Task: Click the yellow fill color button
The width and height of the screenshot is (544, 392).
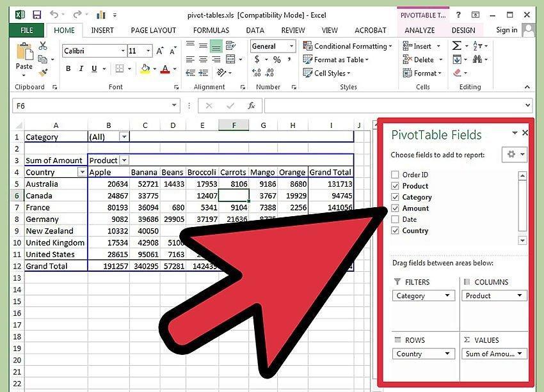Action: (145, 68)
